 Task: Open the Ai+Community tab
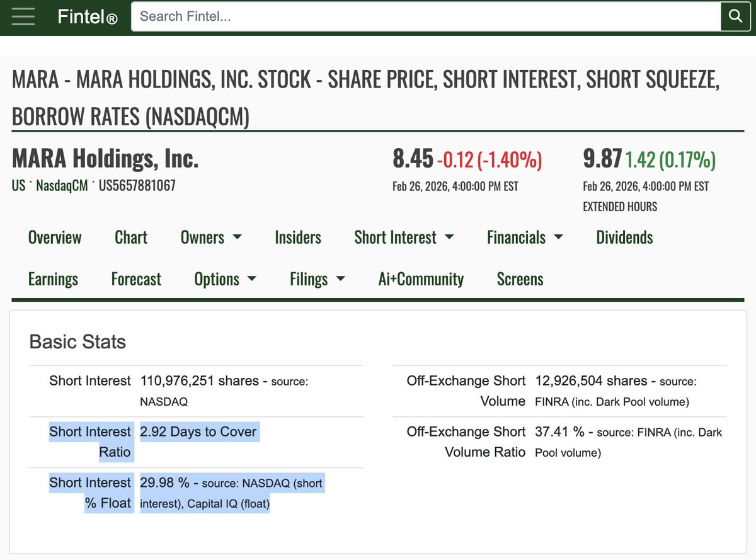coord(421,279)
